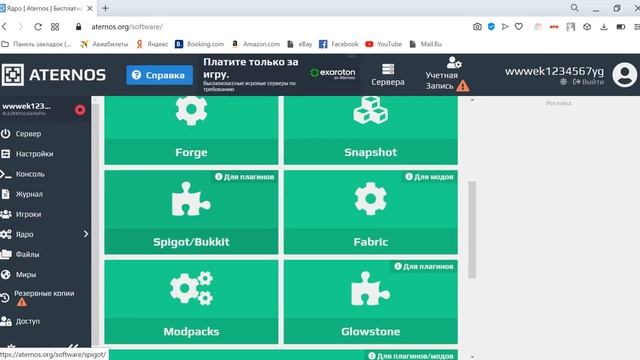Click the wwwek1234567yg username
640x360 pixels.
click(x=554, y=71)
